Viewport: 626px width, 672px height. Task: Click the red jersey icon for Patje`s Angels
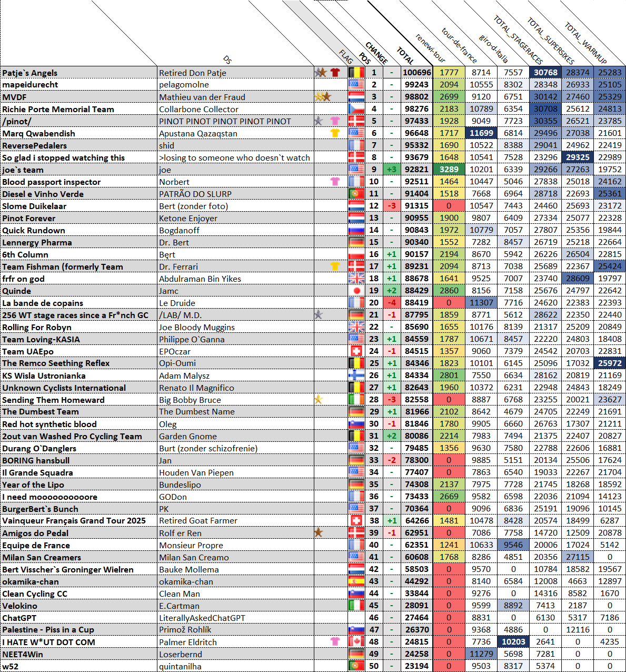point(335,73)
